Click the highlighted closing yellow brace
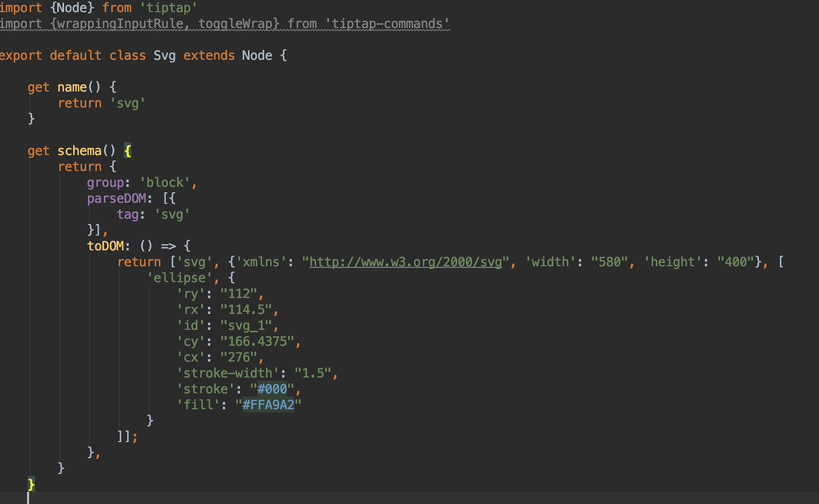The height and width of the screenshot is (504, 819). [x=31, y=484]
